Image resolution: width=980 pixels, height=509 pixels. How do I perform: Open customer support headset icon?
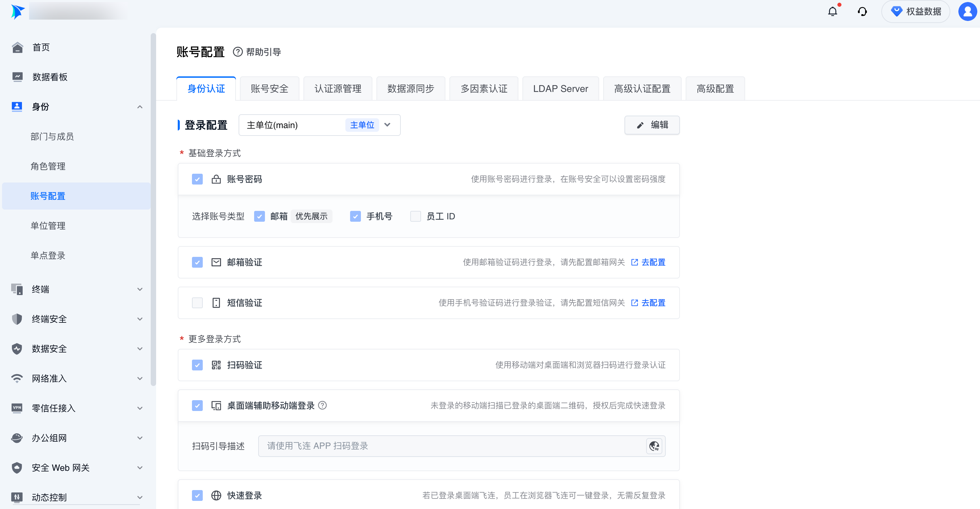pyautogui.click(x=862, y=12)
